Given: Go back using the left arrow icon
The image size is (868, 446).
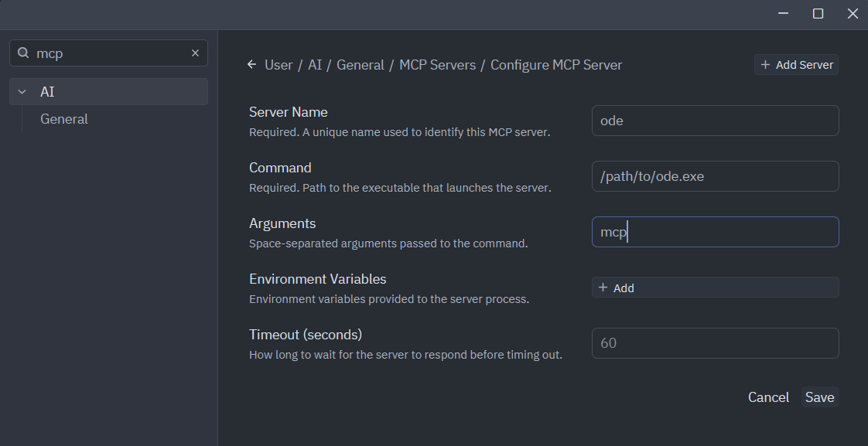Looking at the screenshot, I should (x=252, y=65).
